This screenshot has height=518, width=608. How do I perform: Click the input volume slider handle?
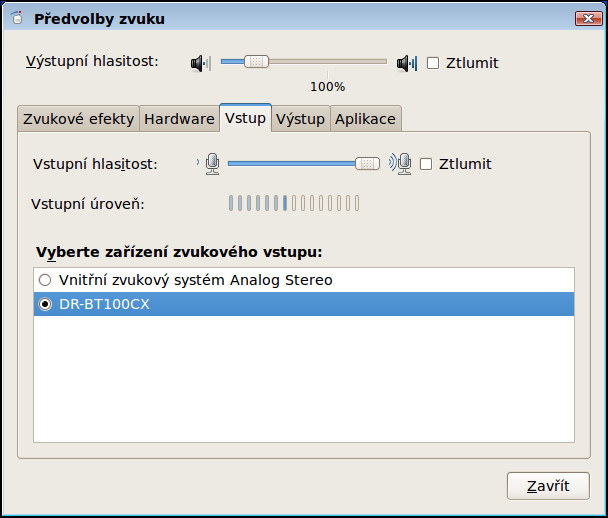[x=368, y=163]
